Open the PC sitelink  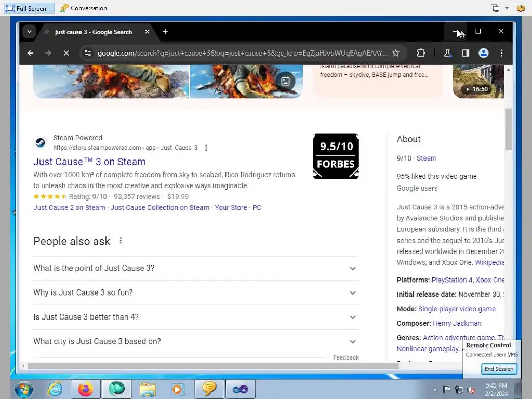click(x=257, y=208)
